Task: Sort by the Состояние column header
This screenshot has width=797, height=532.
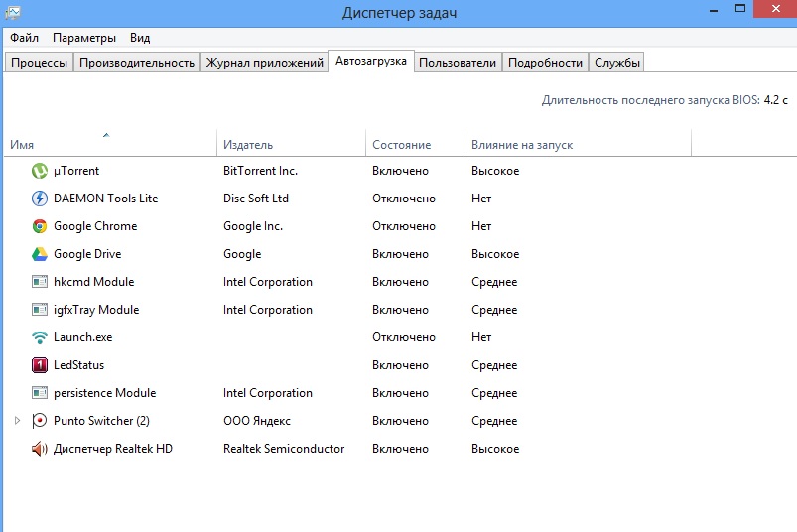Action: 415,145
